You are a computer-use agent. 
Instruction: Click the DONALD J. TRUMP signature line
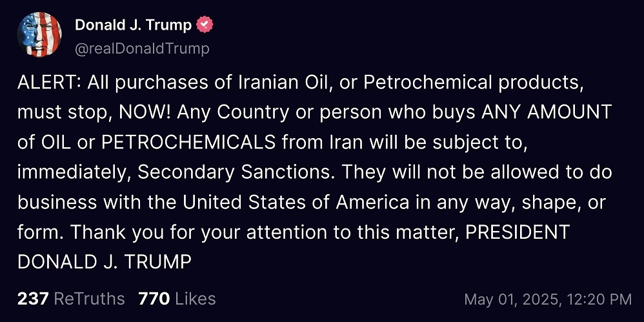(x=105, y=263)
